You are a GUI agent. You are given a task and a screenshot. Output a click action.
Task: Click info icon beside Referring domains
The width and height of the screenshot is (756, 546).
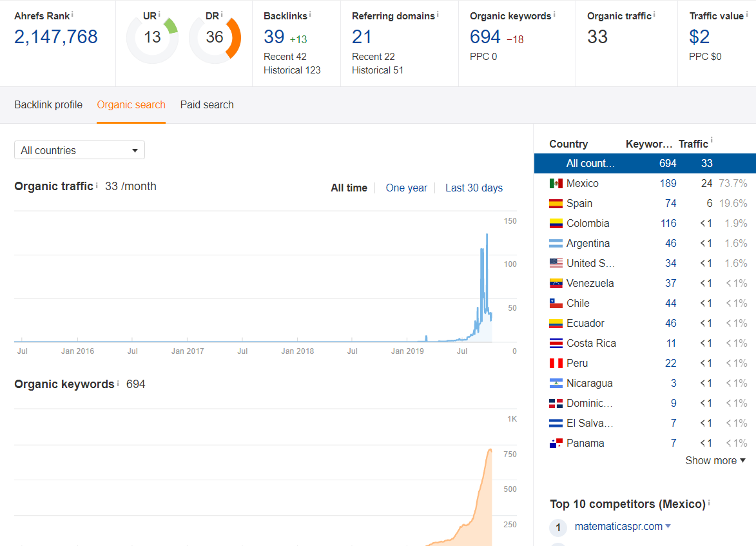(438, 14)
